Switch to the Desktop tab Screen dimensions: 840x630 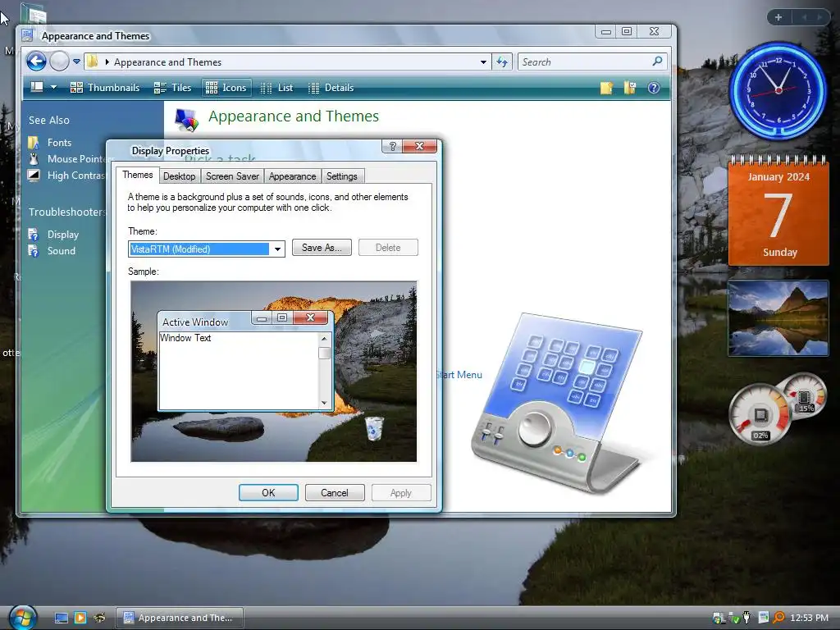[180, 176]
